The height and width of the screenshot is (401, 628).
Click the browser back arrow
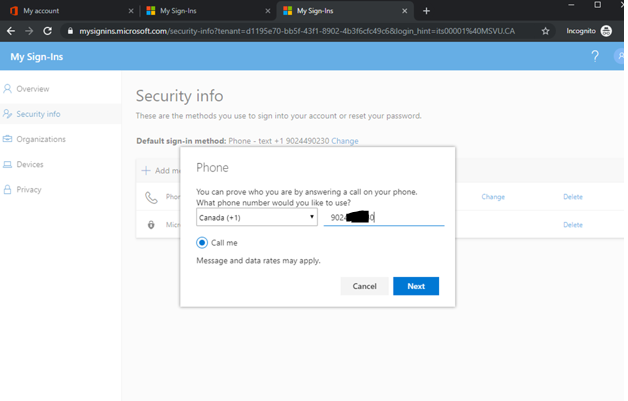coord(11,31)
